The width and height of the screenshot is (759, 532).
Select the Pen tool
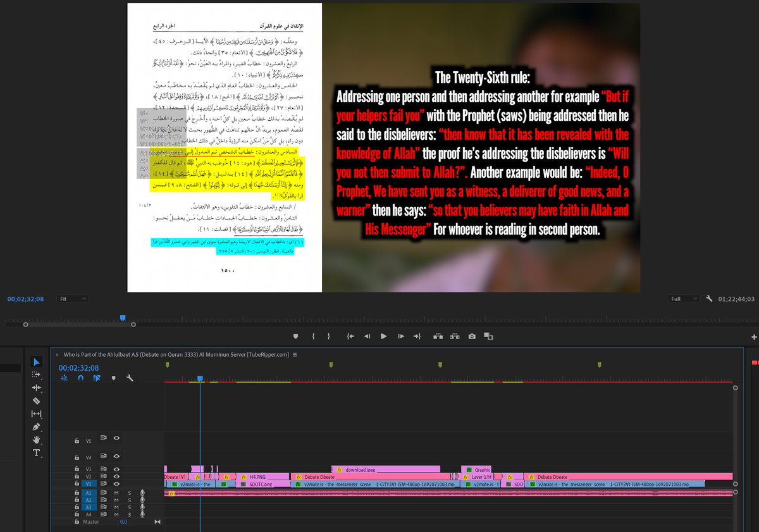coord(37,426)
